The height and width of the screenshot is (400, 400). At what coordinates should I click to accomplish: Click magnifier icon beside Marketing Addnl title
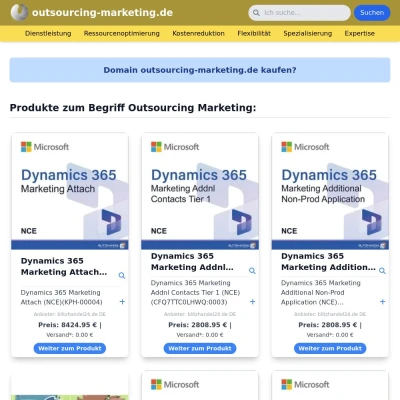click(x=252, y=271)
